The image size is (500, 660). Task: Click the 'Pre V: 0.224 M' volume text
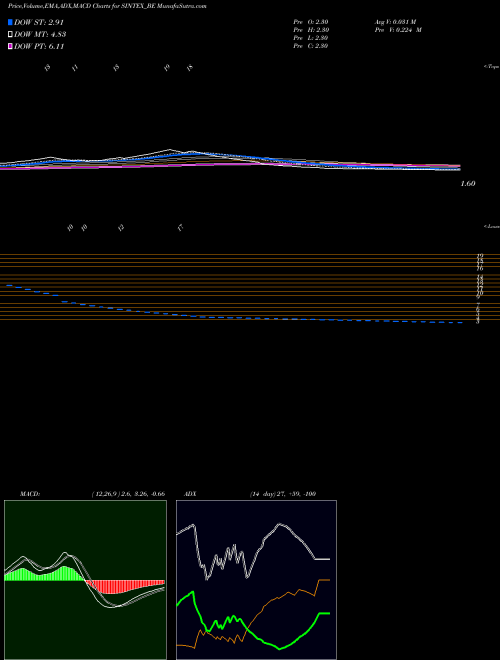pos(398,30)
